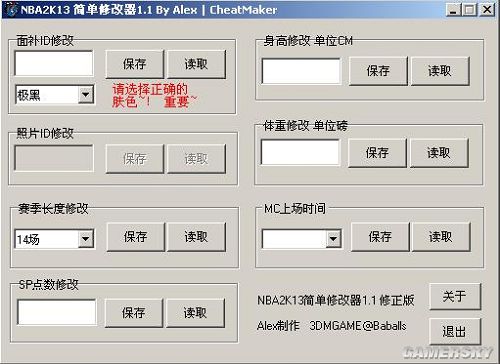The height and width of the screenshot is (364, 500).
Task: Click the SP点数修改 input field
Action: (57, 312)
